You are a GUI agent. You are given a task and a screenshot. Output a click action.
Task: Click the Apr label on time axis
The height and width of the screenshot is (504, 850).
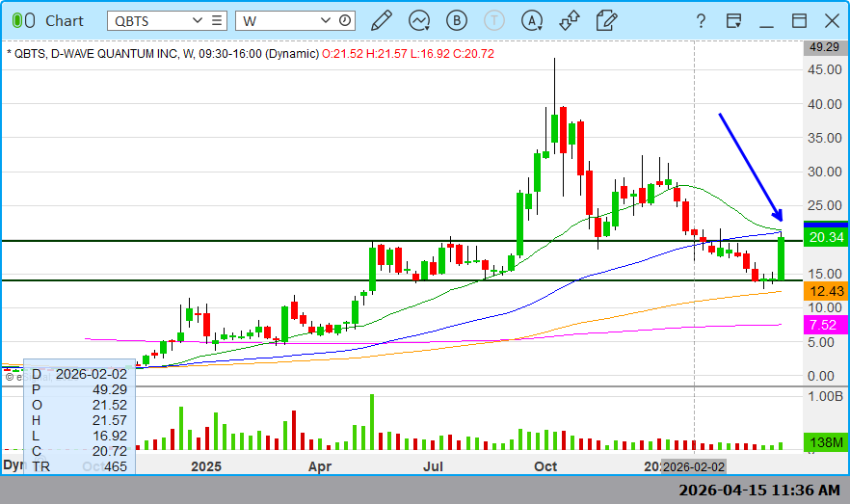(320, 466)
